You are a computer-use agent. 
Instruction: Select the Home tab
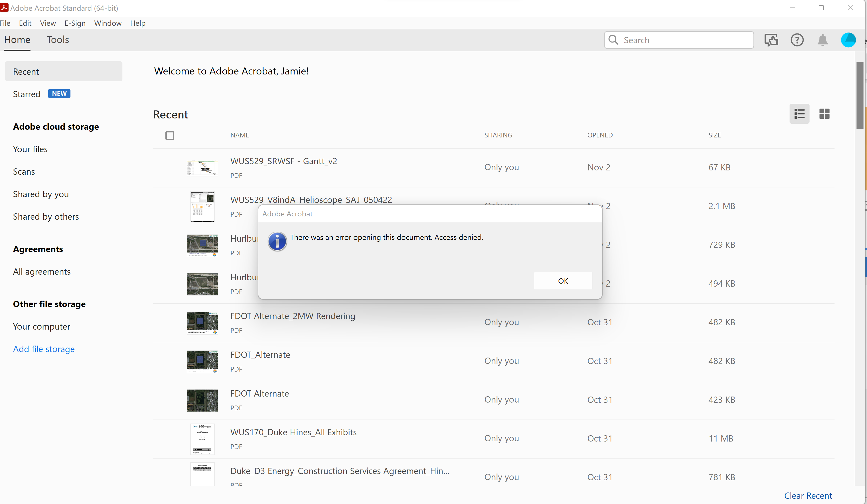pyautogui.click(x=17, y=39)
